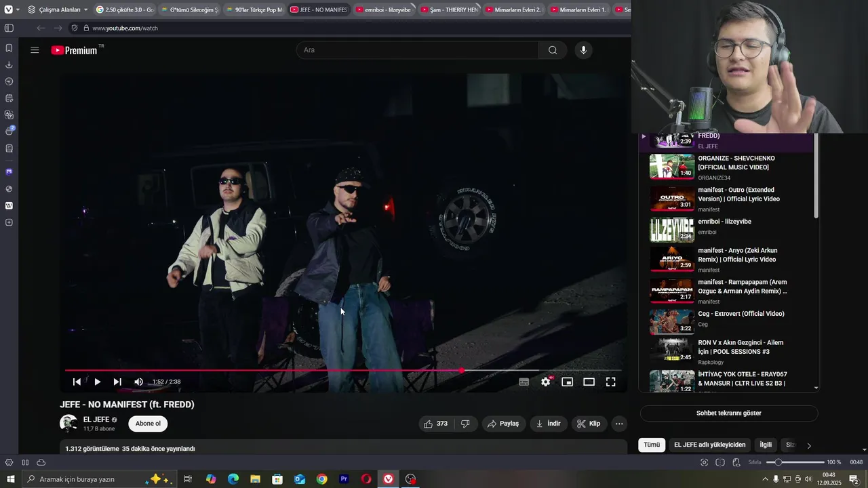Image resolution: width=868 pixels, height=488 pixels.
Task: Skip to next video in player
Action: (117, 382)
